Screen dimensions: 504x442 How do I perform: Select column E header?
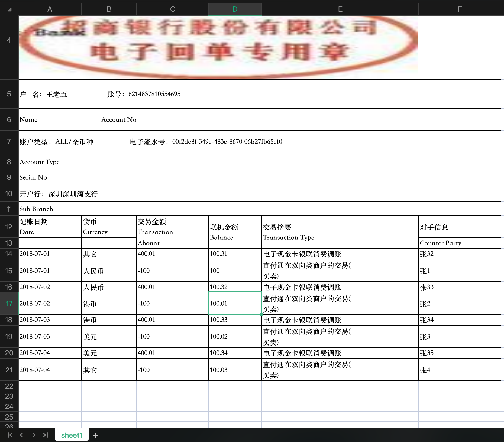tap(340, 9)
